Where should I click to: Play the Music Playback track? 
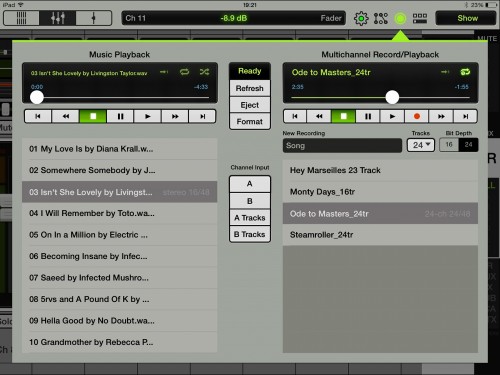(x=148, y=116)
